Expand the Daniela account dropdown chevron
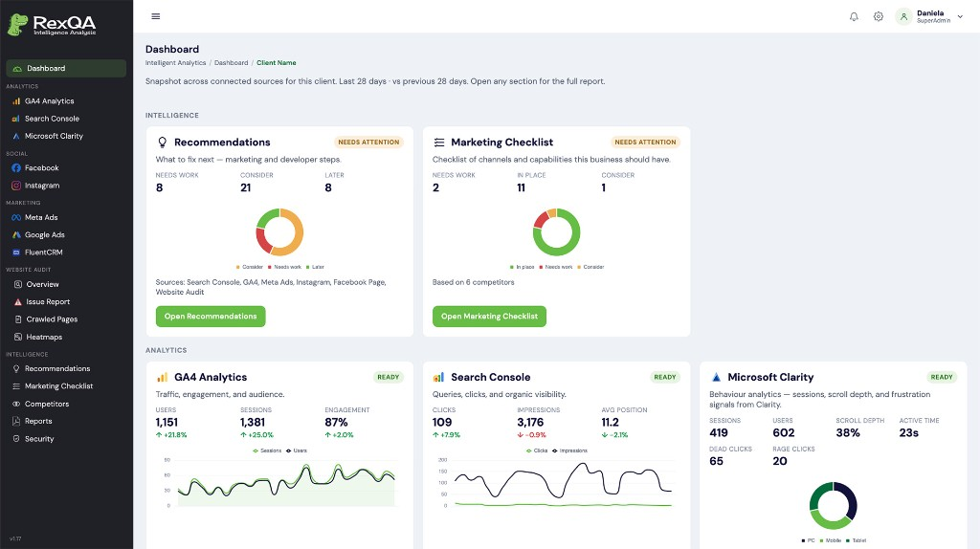This screenshot has height=549, width=980. pos(960,17)
